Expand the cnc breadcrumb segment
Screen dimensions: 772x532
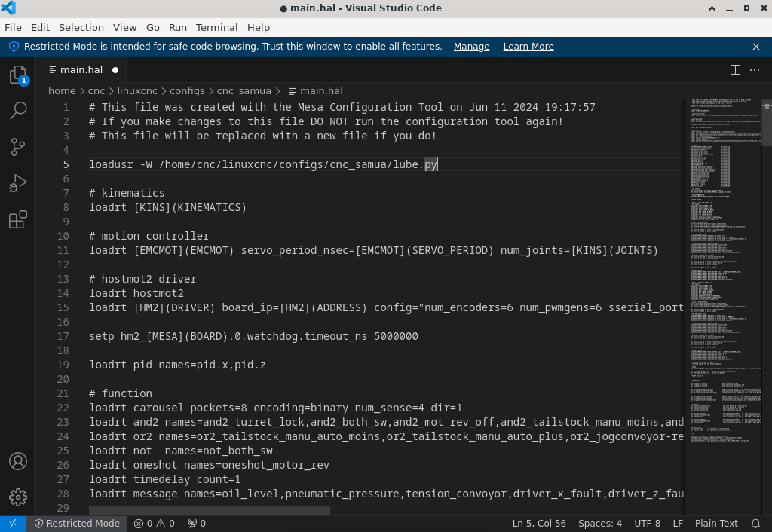(x=96, y=91)
